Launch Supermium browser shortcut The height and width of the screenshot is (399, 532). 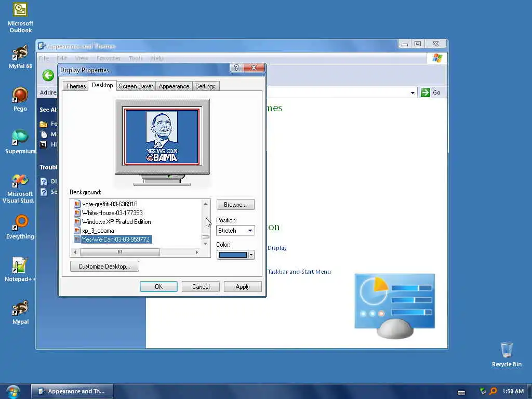pyautogui.click(x=20, y=142)
